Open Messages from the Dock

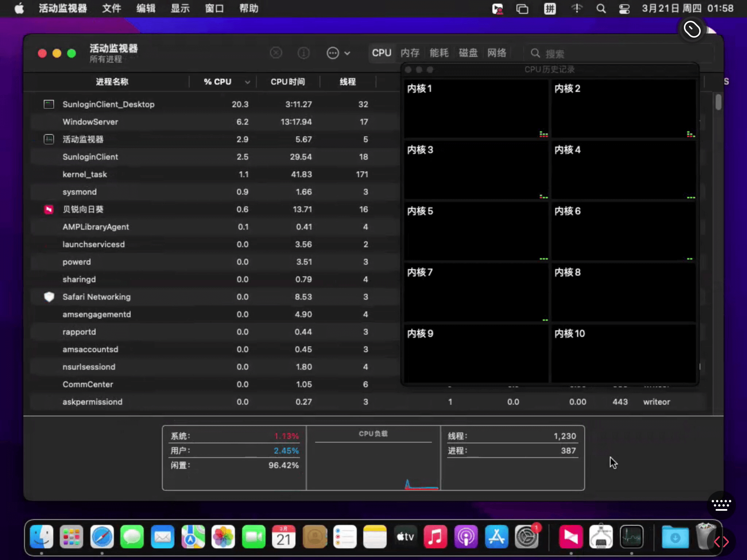tap(132, 537)
